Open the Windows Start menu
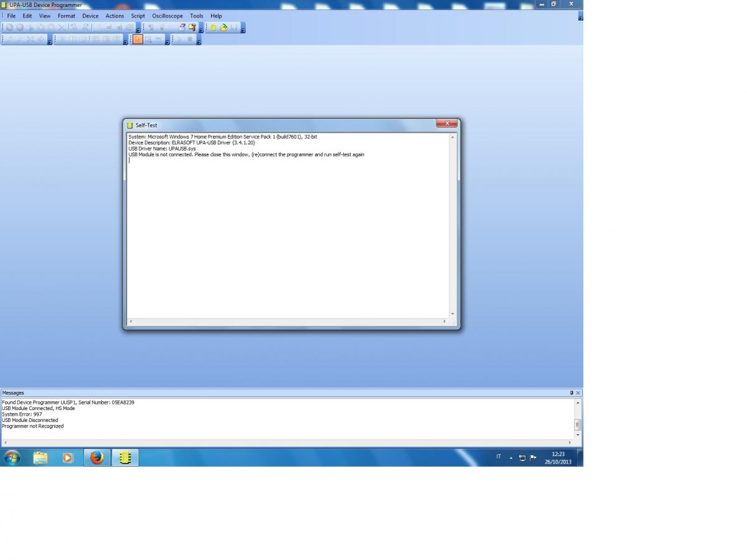This screenshot has width=747, height=560. click(12, 458)
